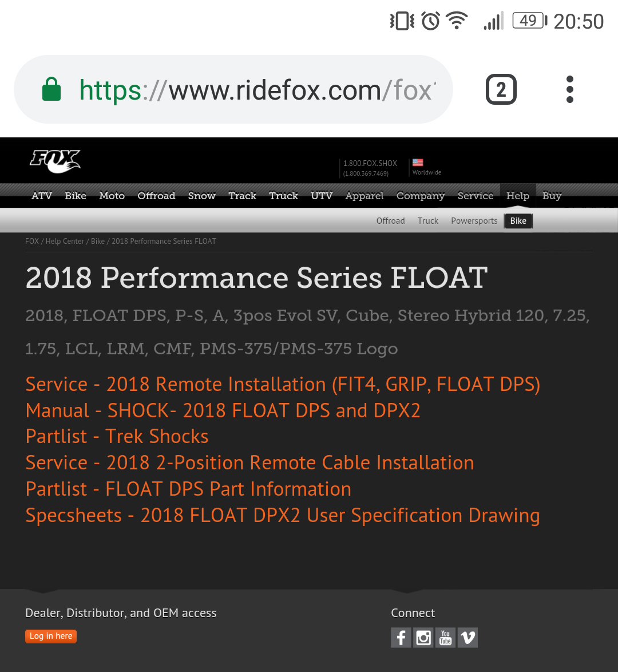Click the FOX logo in header
This screenshot has height=672, width=618.
click(55, 161)
